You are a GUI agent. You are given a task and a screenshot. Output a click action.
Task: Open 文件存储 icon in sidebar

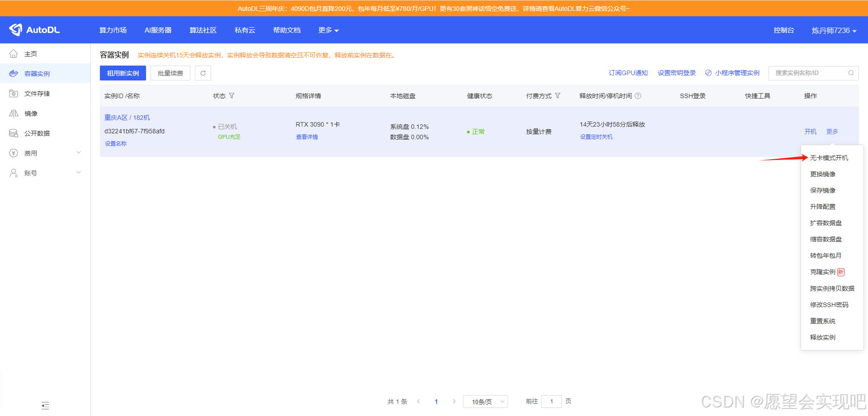[14, 94]
